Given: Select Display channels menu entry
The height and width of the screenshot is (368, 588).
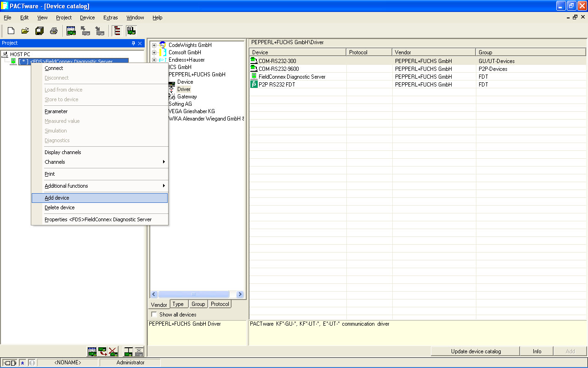Looking at the screenshot, I should tap(100, 152).
